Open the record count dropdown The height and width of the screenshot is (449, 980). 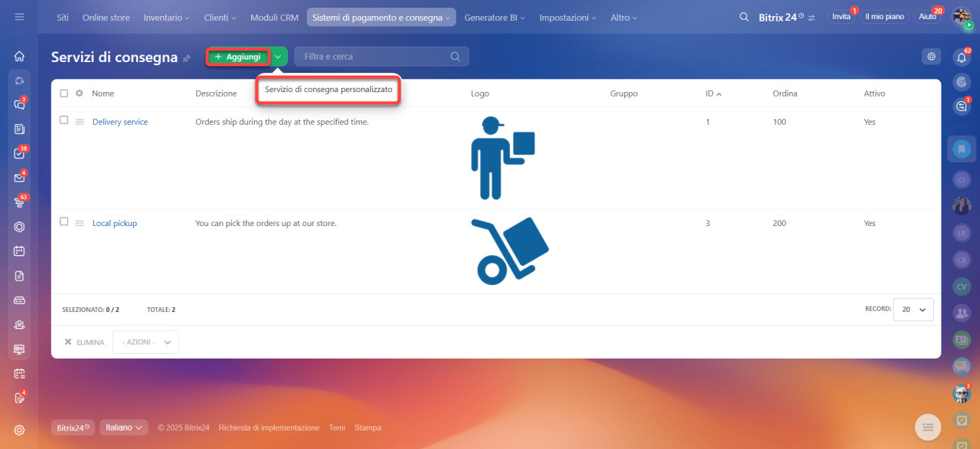point(913,310)
